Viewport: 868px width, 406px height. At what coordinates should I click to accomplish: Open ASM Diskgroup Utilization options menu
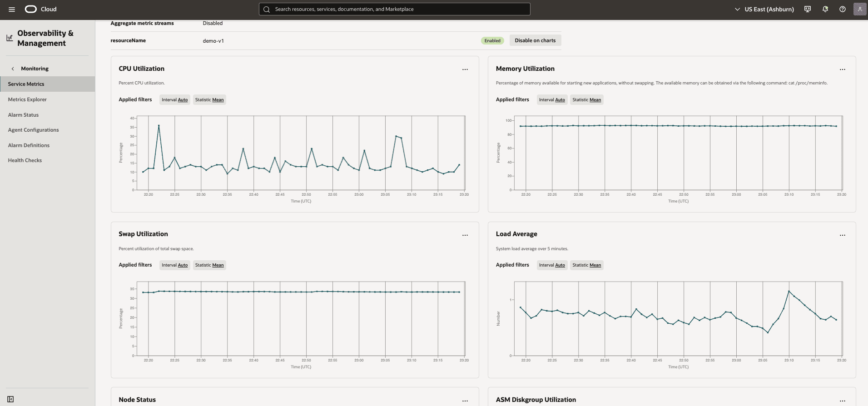pyautogui.click(x=843, y=401)
